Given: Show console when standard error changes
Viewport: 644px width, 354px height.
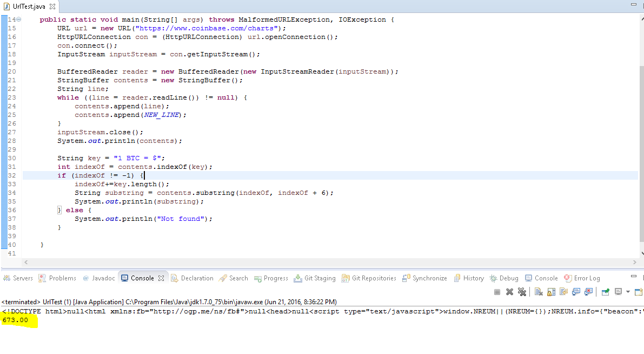Looking at the screenshot, I should [588, 292].
